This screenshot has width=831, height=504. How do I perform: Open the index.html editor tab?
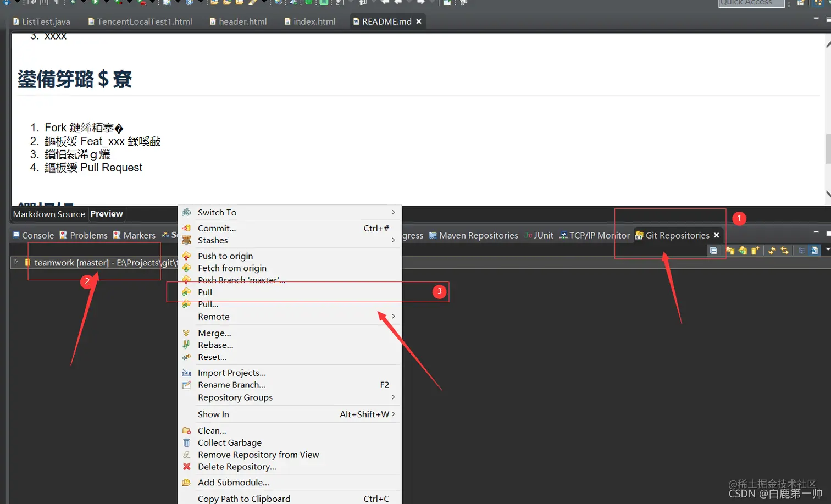tap(310, 21)
